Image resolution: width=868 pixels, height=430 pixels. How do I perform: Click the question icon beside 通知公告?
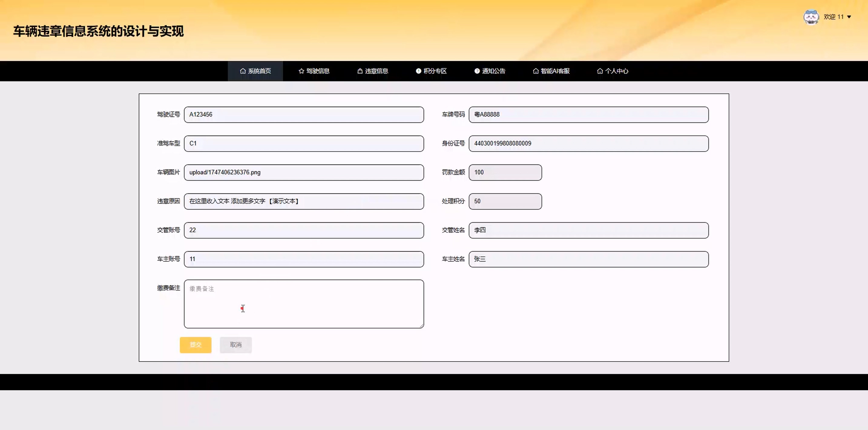pyautogui.click(x=477, y=71)
